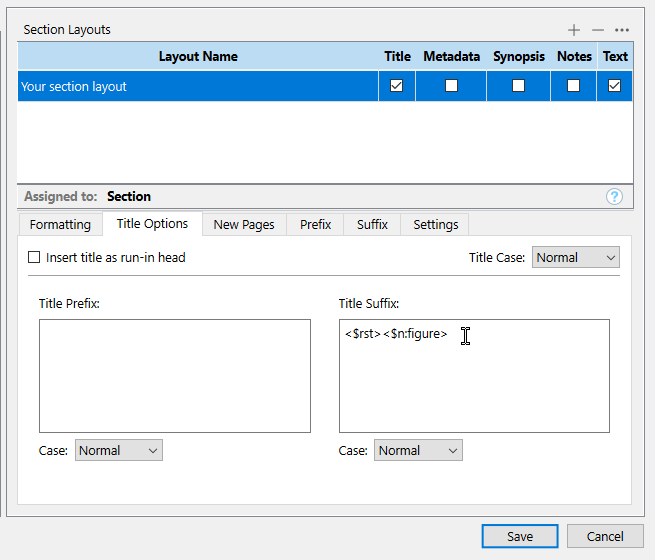
Task: Enable the Synopsis checkbox
Action: tap(518, 86)
